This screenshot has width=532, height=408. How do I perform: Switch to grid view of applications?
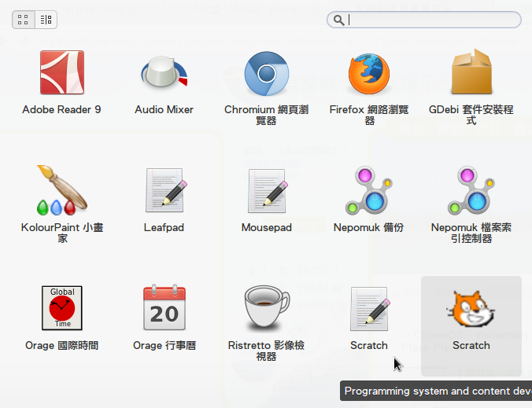pyautogui.click(x=23, y=20)
